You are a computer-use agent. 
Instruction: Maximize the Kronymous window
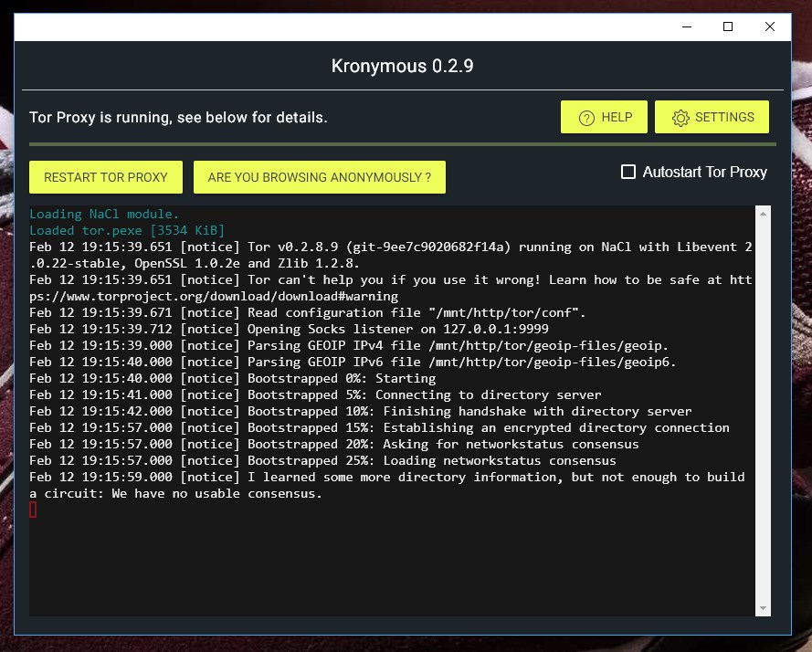[728, 26]
